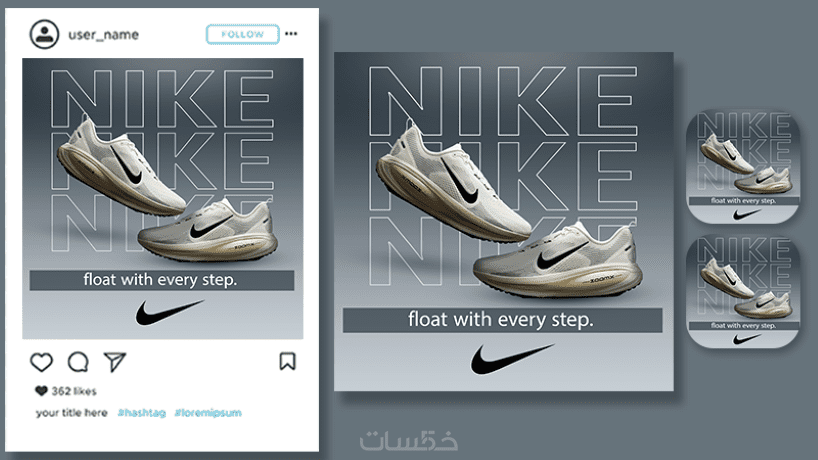
Task: Select the lower rounded Nike thumbnail
Action: click(x=743, y=292)
